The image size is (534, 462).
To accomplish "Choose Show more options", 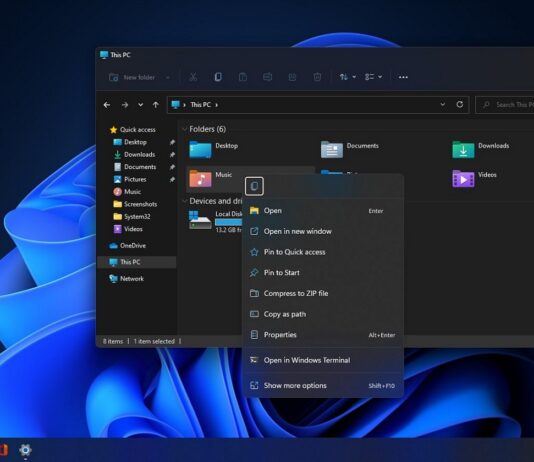I will coord(324,386).
